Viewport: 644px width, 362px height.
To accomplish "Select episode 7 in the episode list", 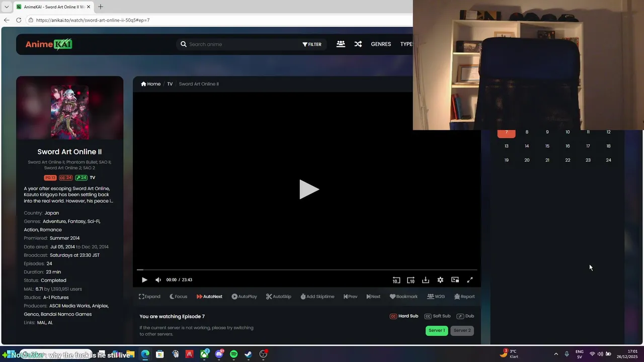I will tap(507, 133).
